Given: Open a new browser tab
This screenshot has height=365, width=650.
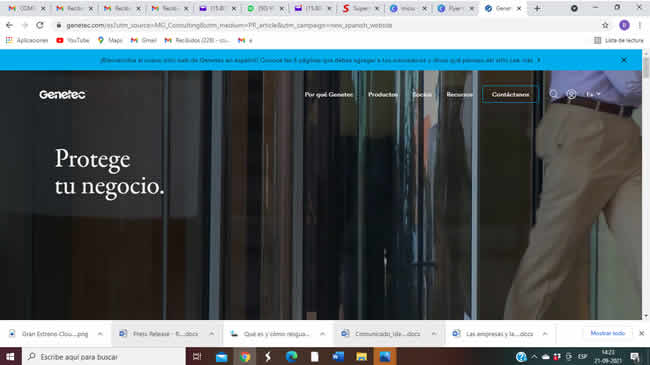Looking at the screenshot, I should pyautogui.click(x=537, y=8).
